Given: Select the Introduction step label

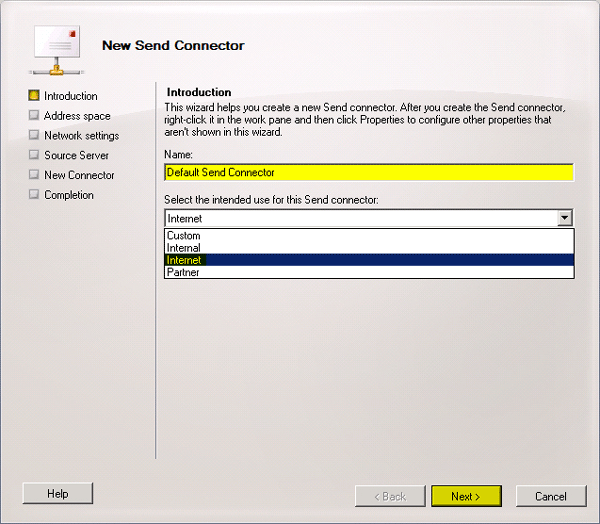Looking at the screenshot, I should tap(71, 96).
